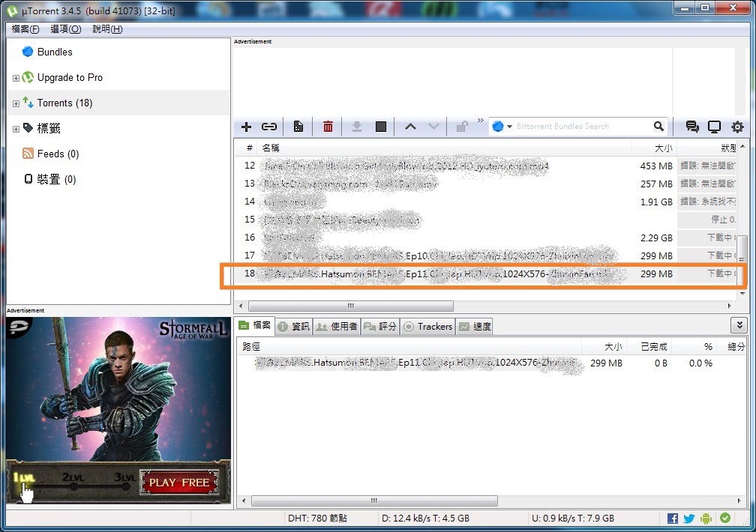Click the file entry in the 路徑 list
Screen dimensions: 756x532
tap(415, 363)
